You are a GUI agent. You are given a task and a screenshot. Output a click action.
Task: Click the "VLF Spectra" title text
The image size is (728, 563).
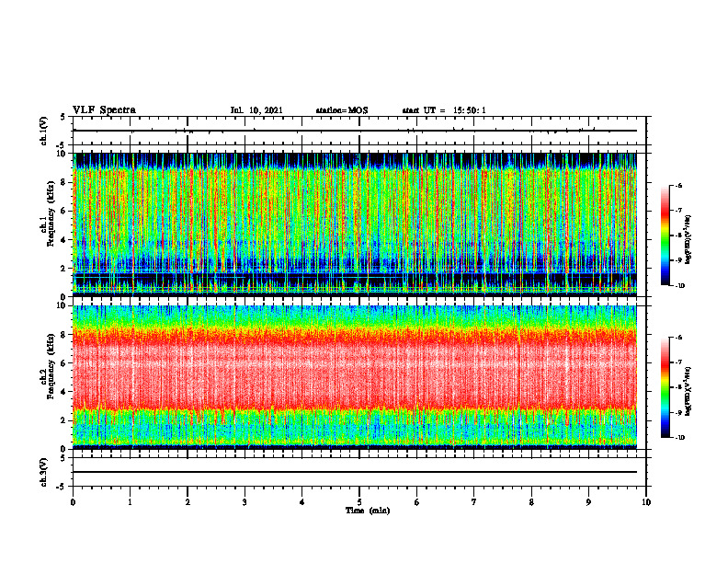pos(104,110)
